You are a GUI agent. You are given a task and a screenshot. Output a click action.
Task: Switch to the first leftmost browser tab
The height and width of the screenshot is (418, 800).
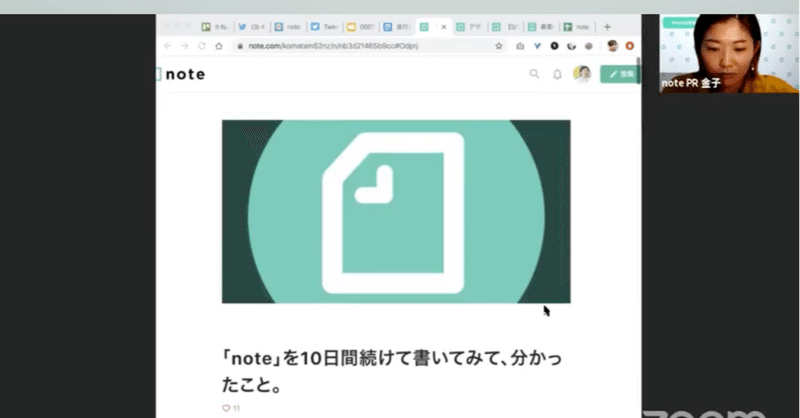click(215, 27)
